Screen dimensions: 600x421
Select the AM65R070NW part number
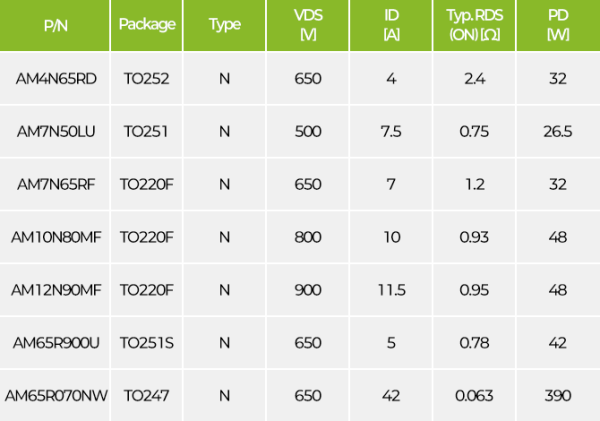[57, 395]
